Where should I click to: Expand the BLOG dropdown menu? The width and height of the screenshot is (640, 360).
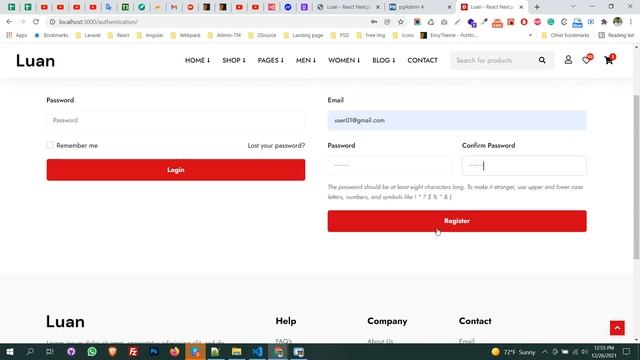pyautogui.click(x=384, y=60)
